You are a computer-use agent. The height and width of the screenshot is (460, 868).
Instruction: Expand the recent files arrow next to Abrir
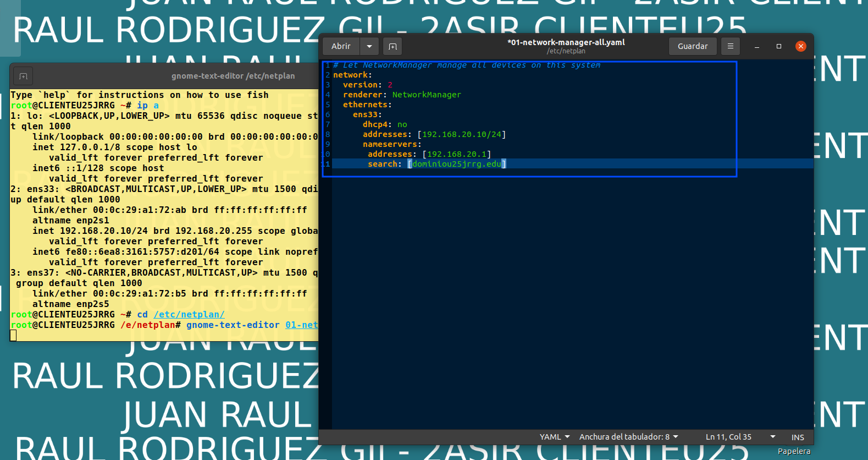click(x=369, y=46)
